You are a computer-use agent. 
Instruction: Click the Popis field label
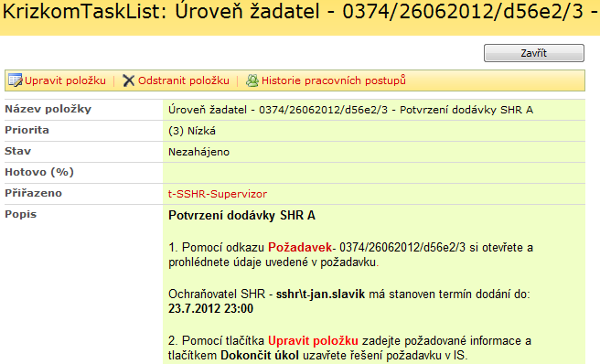[x=21, y=214]
